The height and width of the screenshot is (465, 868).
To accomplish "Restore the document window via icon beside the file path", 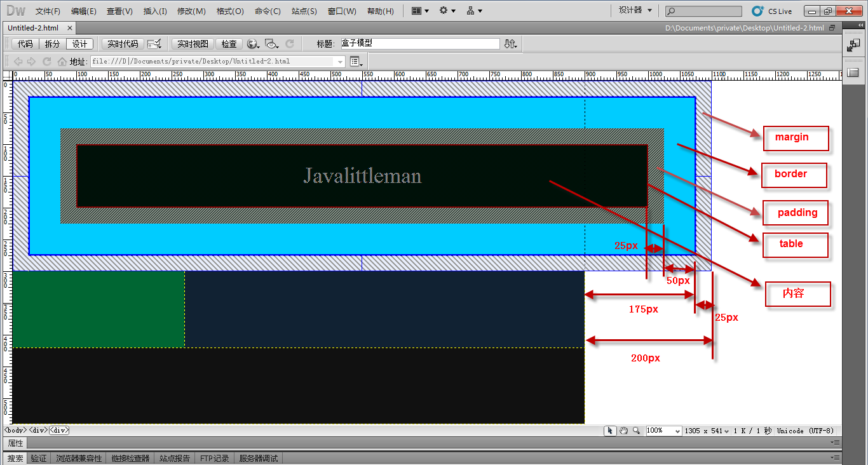I will (832, 28).
